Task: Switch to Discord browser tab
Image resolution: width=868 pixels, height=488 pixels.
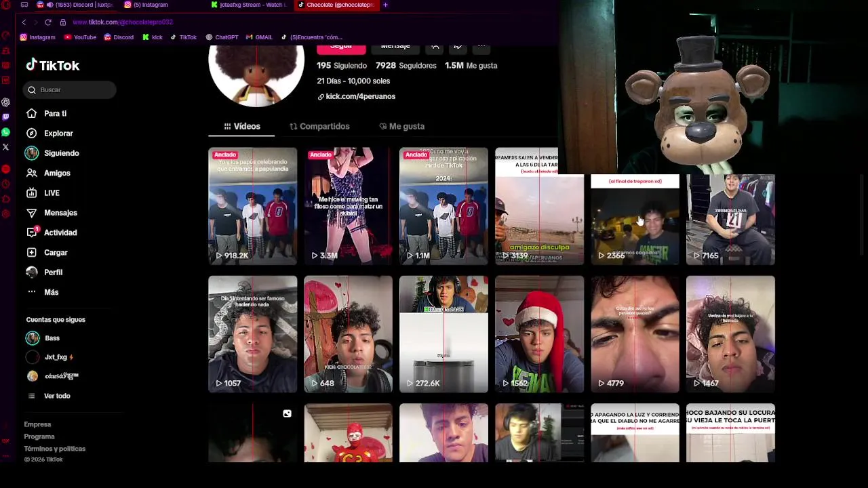Action: (x=75, y=5)
